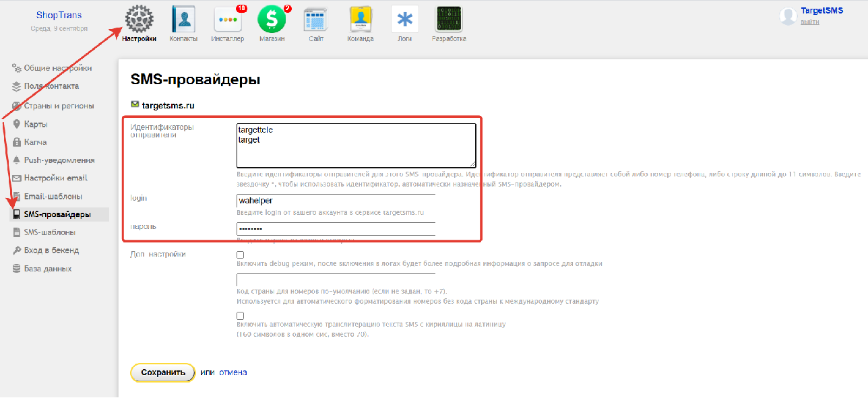
Task: Go to Карты settings
Action: coord(36,125)
